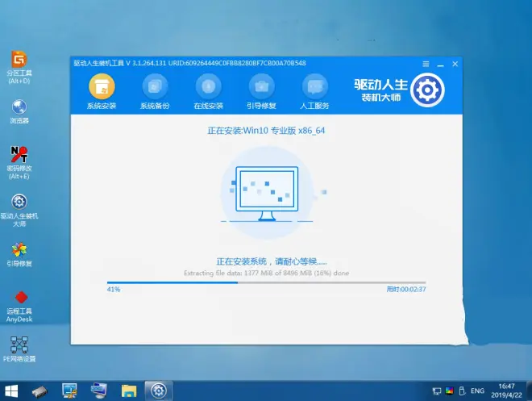Screen dimensions: 532x401
Task: Open 驱动人生装机大师 desktop icon
Action: pyautogui.click(x=19, y=211)
